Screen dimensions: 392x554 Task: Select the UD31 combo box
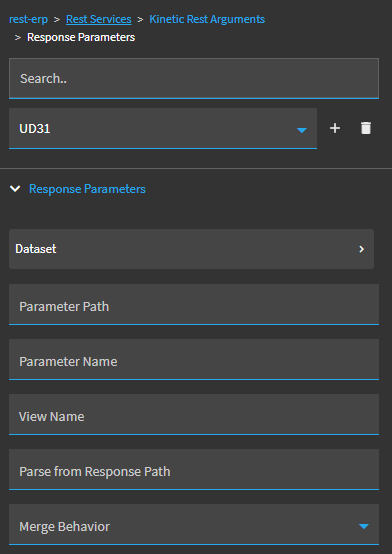[x=163, y=129]
